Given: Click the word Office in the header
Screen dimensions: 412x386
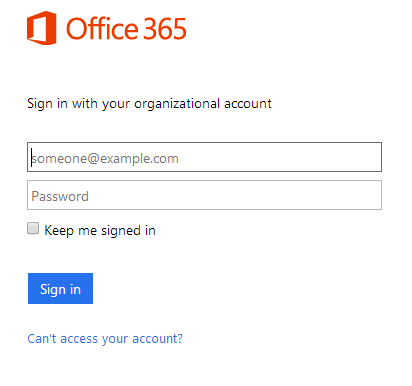Looking at the screenshot, I should (102, 29).
